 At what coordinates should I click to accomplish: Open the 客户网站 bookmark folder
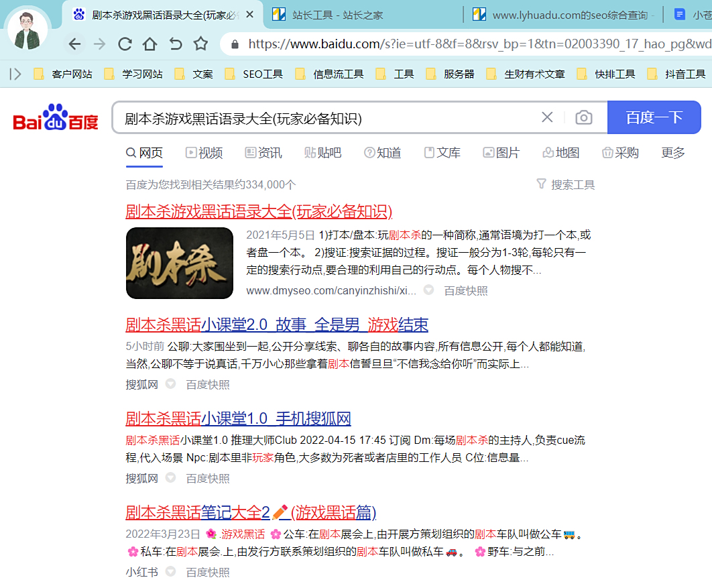point(63,74)
